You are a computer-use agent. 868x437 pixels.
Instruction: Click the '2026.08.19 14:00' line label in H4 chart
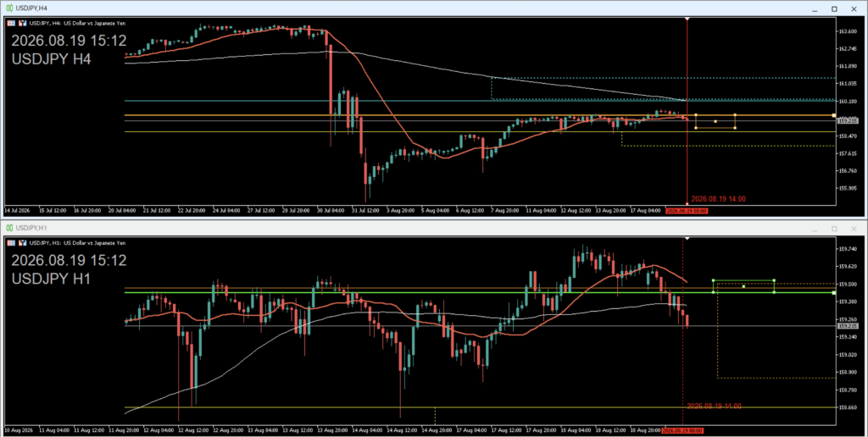coord(719,199)
